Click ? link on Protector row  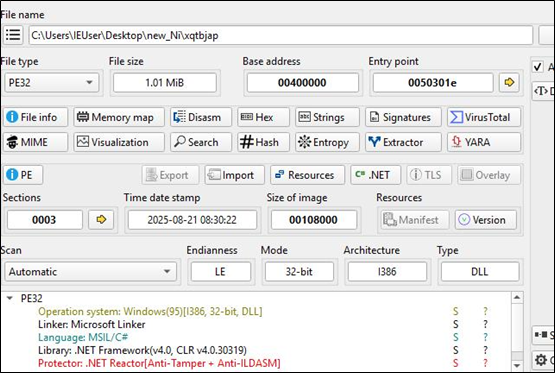[x=485, y=363]
